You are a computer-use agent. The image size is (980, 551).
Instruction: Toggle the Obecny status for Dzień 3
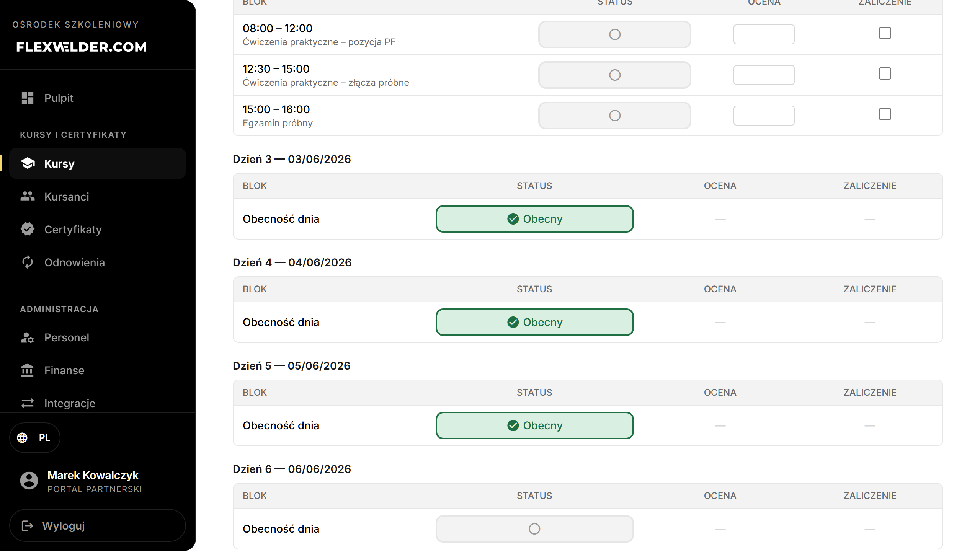tap(534, 219)
